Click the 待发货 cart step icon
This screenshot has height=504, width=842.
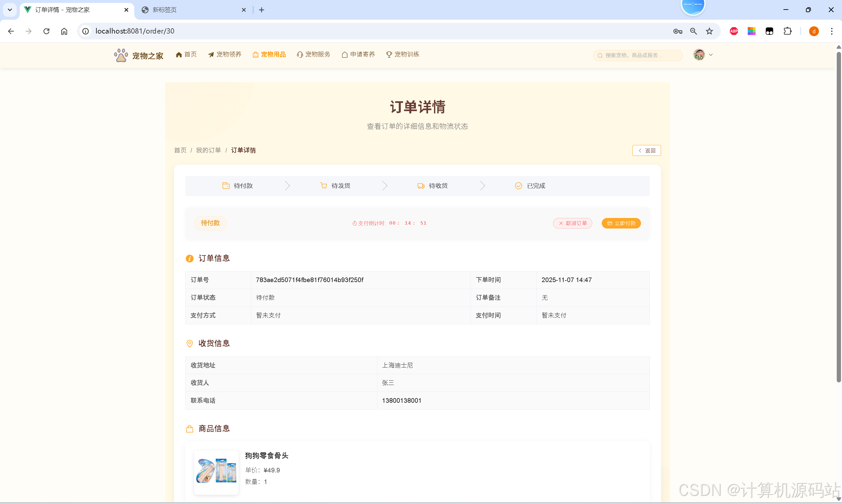[x=323, y=185]
